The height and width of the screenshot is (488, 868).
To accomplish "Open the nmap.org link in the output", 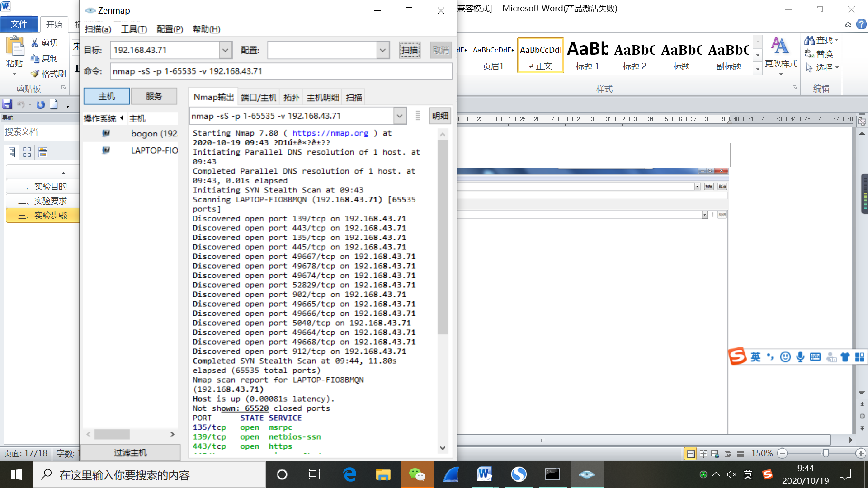I will [x=330, y=133].
